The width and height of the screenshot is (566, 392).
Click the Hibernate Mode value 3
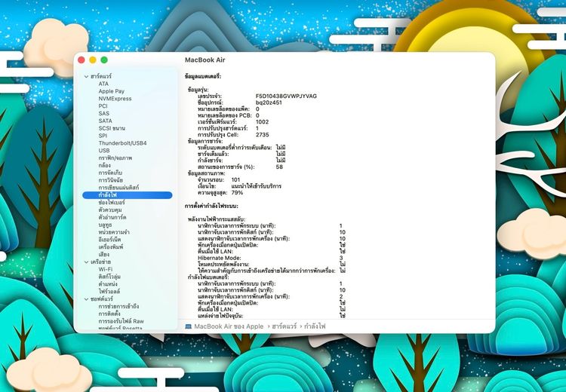coord(341,259)
